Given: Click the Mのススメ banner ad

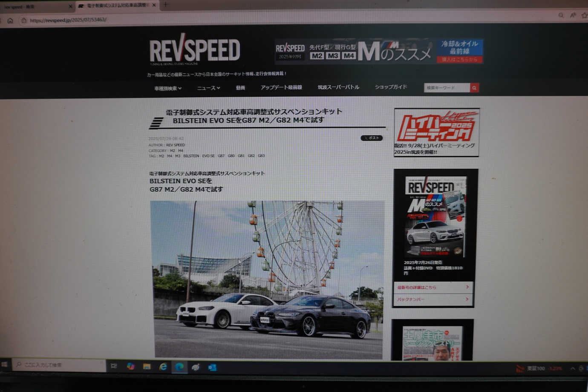Looking at the screenshot, I should click(379, 52).
